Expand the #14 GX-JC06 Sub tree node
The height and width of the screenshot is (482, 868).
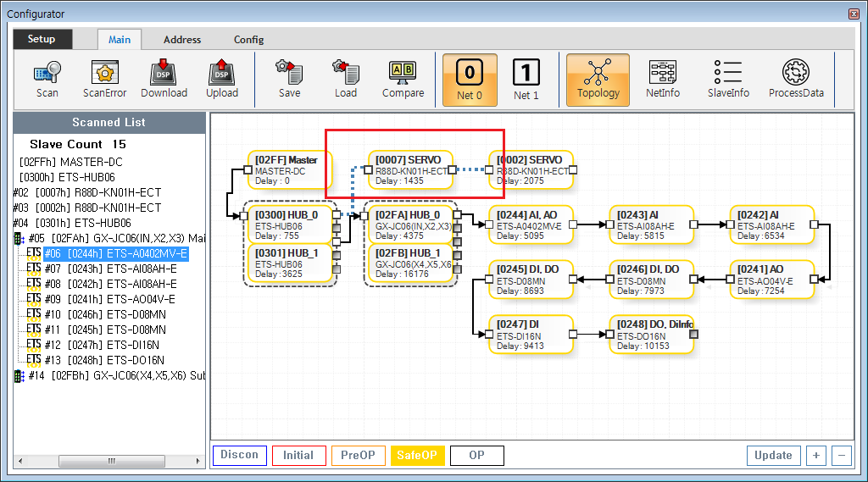click(19, 375)
